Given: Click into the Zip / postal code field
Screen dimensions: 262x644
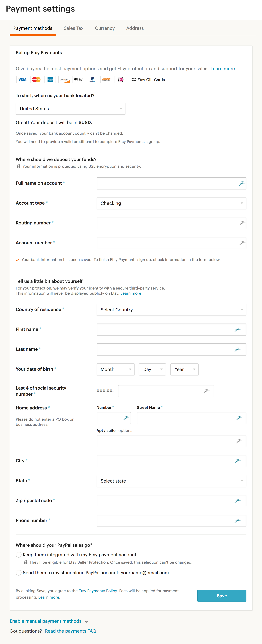Looking at the screenshot, I should tap(171, 501).
